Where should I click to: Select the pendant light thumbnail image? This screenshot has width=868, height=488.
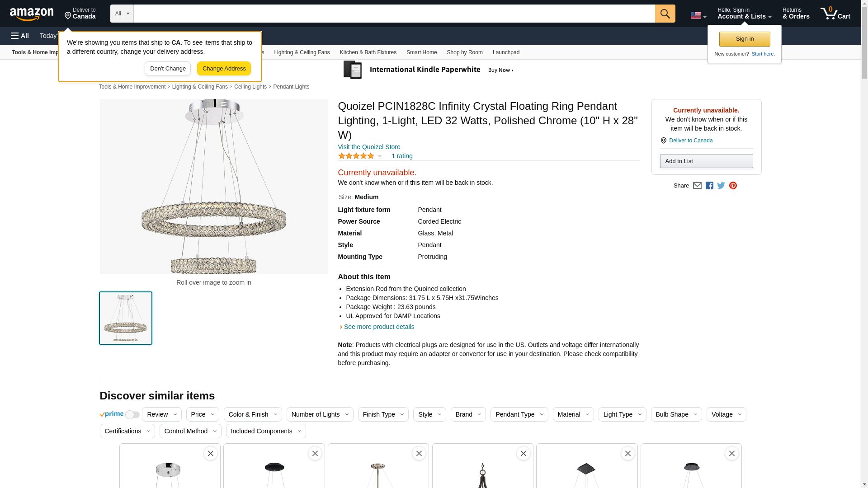[126, 318]
